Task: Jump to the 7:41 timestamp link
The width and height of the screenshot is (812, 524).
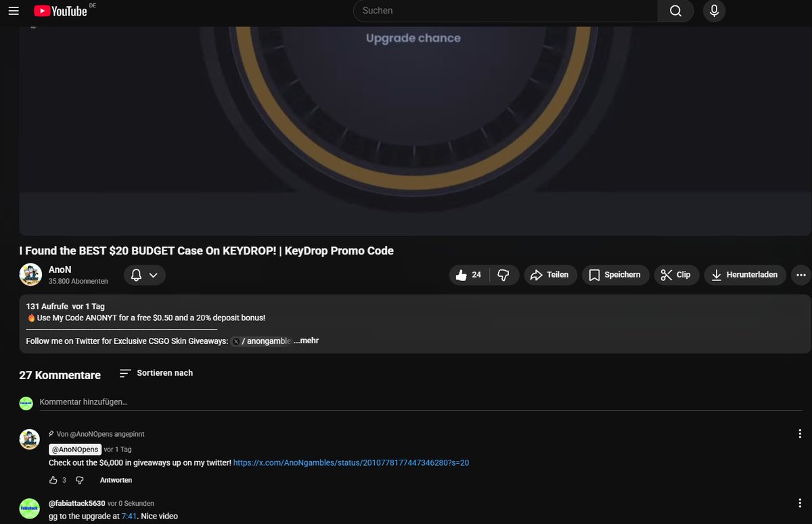Action: click(x=129, y=517)
